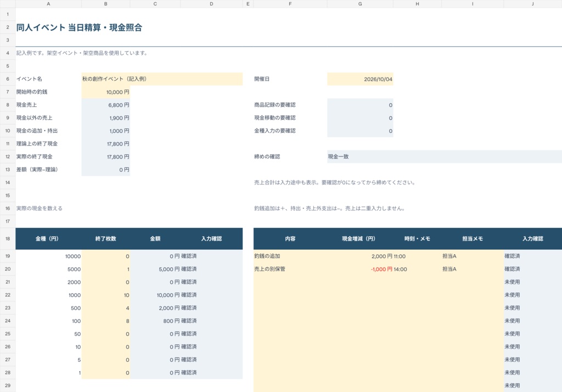Click count cell for 10000 yen denomination
This screenshot has width=562, height=392.
point(106,256)
